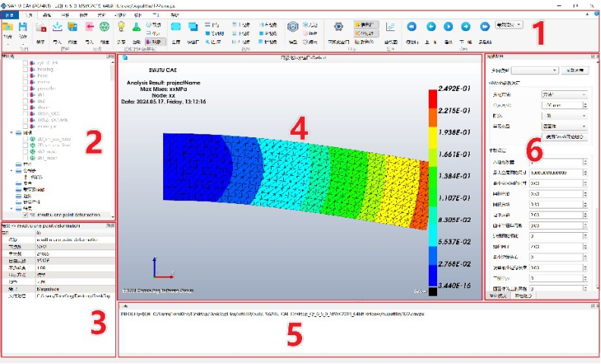Viewport: 601px width, 364px height.
Task: Click the fast-forward-to-last-frame playback button
Action: click(485, 27)
